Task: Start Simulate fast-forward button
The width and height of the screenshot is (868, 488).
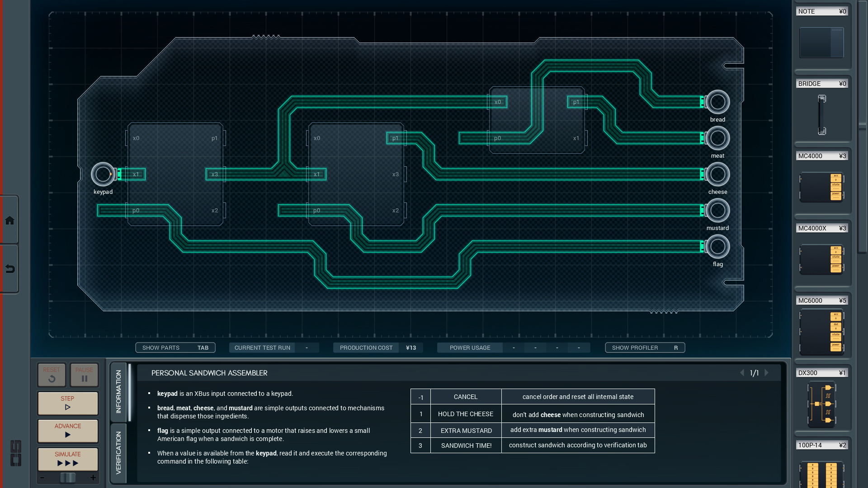Action: pos(68,459)
